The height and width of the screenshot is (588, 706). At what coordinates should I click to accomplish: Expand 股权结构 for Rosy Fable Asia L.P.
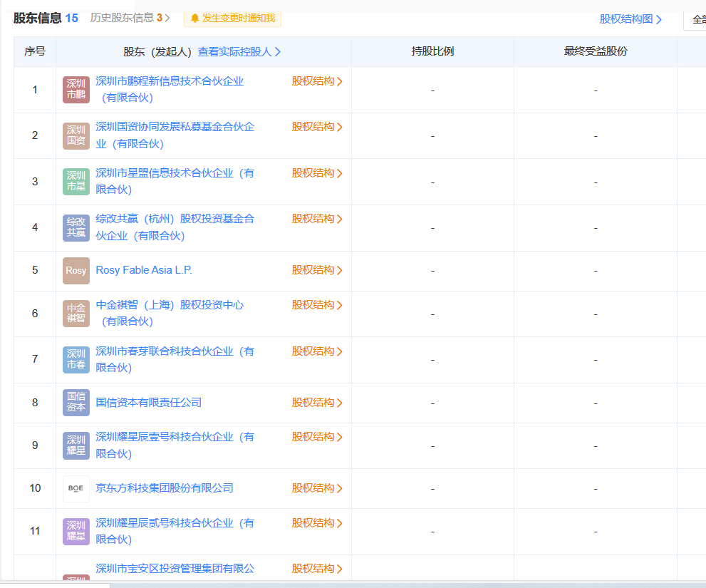[317, 270]
